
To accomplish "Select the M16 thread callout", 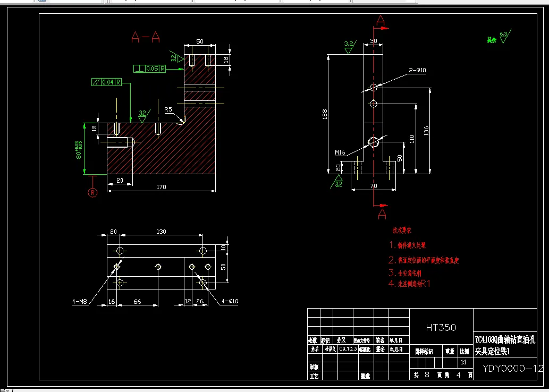I will [340, 152].
